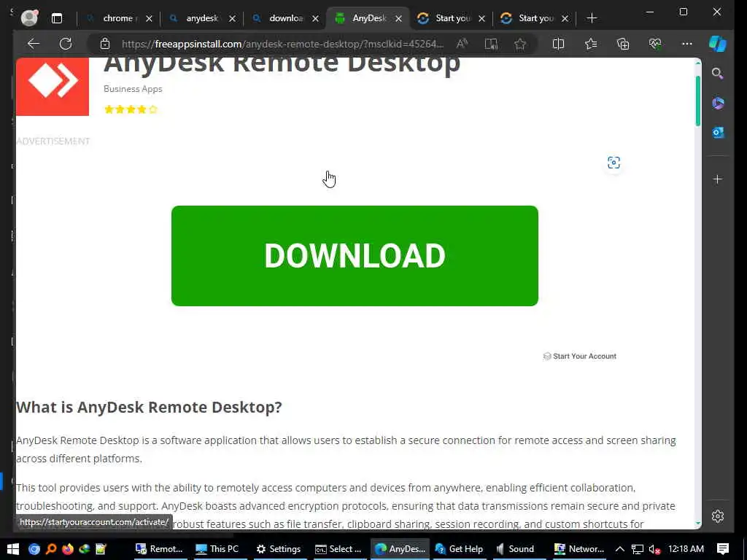
Task: Click the 12:18 AM taskbar clock
Action: [686, 549]
